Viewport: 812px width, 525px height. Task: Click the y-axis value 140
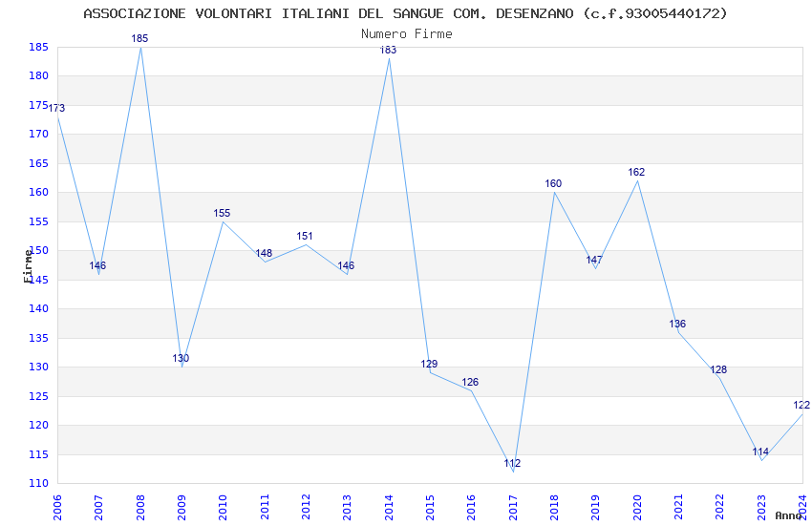38,308
